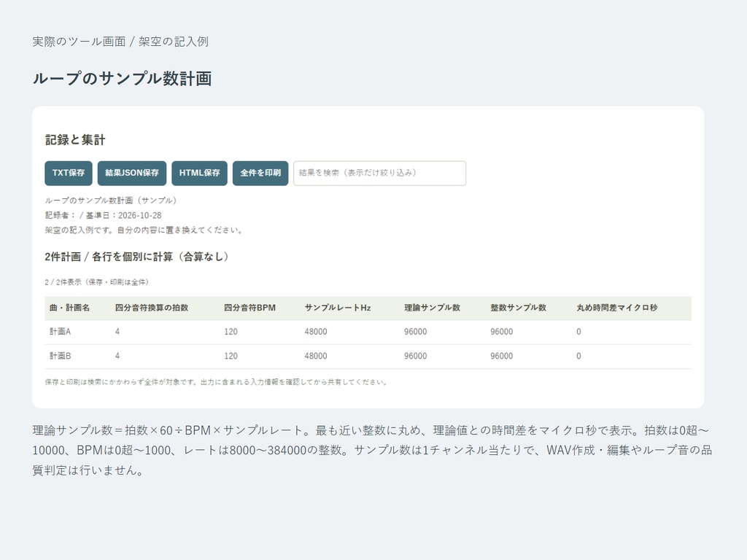The width and height of the screenshot is (747, 560).
Task: Click the BPM value 120 in 計画A row
Action: point(231,332)
